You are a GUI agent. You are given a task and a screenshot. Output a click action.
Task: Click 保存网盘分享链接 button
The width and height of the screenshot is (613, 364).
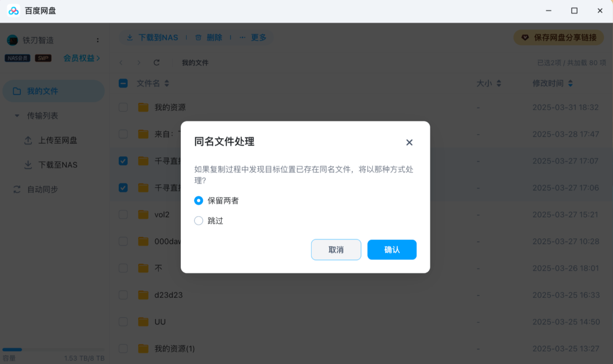point(558,38)
